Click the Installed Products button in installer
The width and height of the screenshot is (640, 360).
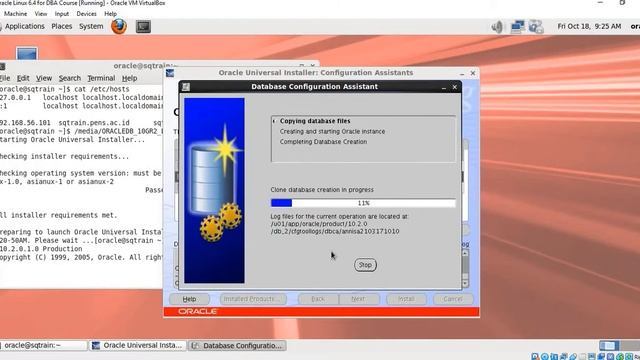click(x=253, y=299)
